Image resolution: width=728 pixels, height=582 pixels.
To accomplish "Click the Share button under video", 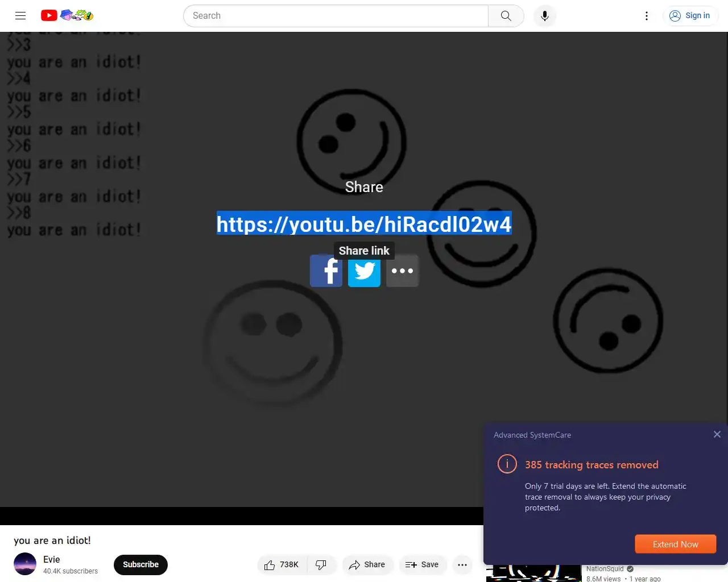I will coord(367,564).
